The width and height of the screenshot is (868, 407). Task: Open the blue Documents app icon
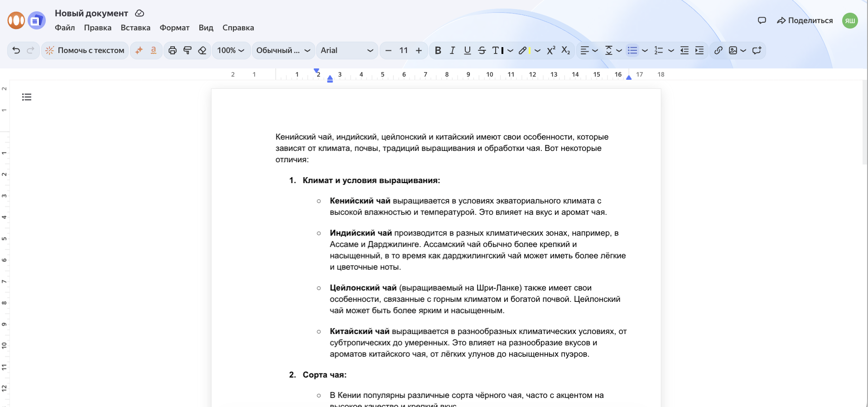tap(37, 20)
